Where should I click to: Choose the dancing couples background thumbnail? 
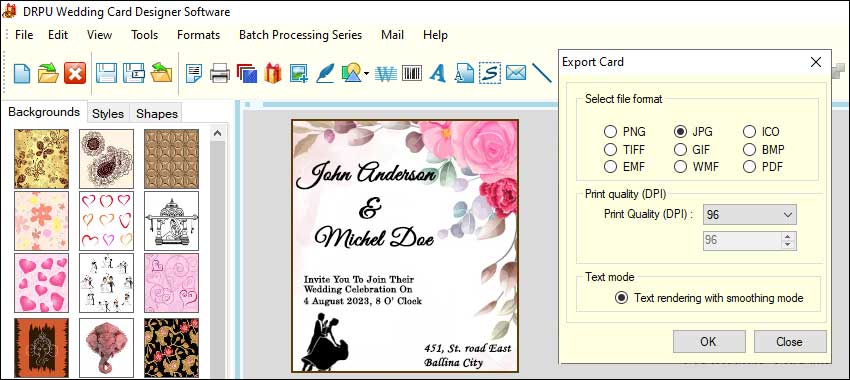(x=106, y=283)
